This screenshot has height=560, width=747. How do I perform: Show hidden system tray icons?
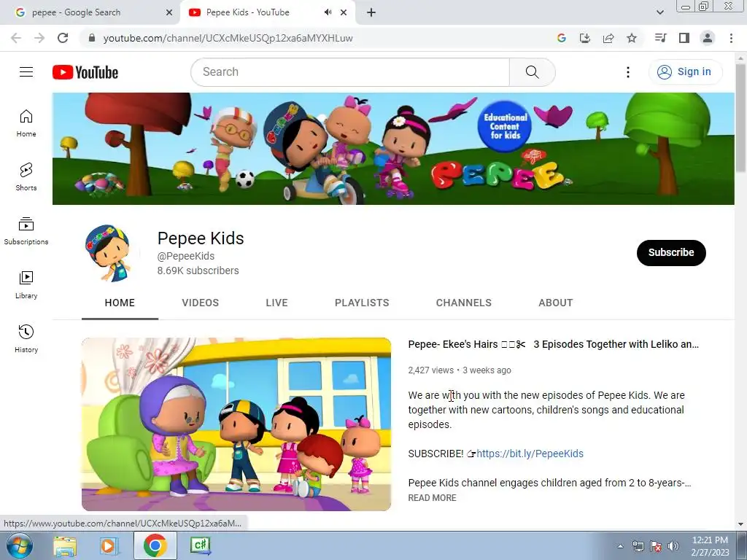point(620,546)
